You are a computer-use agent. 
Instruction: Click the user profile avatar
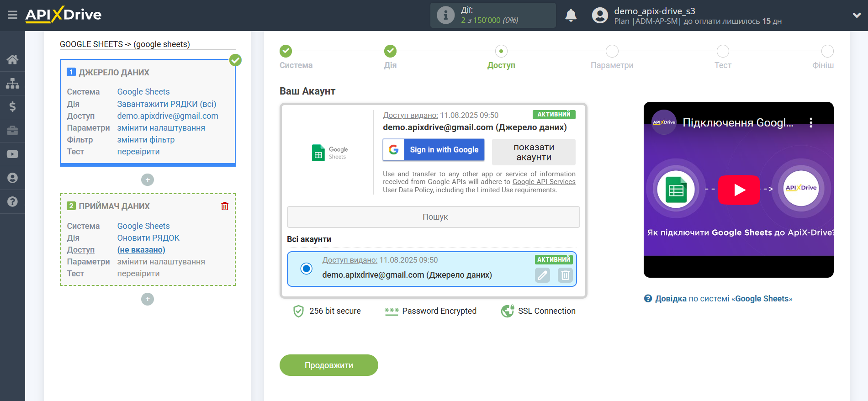click(x=600, y=16)
